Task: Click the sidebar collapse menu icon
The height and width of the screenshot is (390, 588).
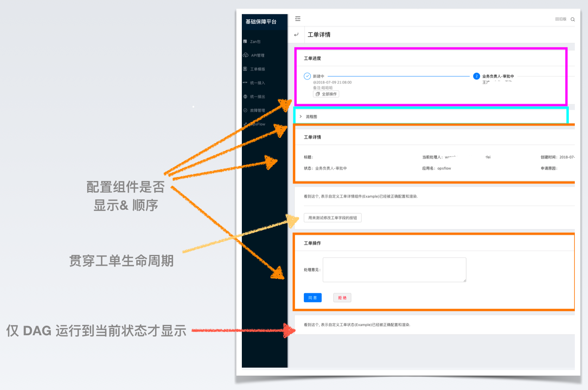Action: click(x=298, y=19)
